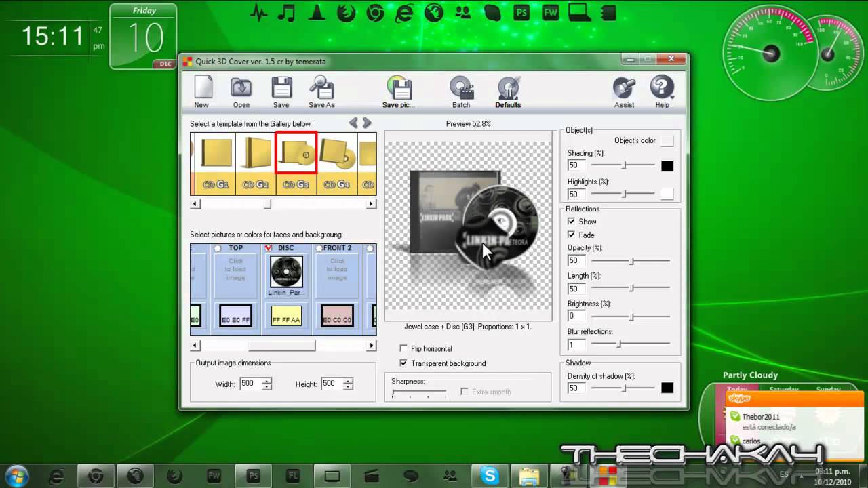
Task: Click the Opacity slider handle
Action: [x=632, y=260]
